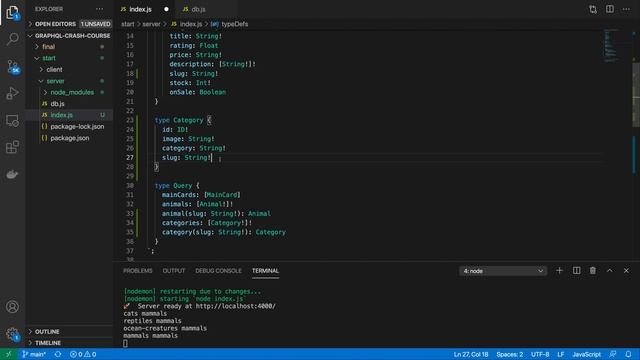The image size is (640, 360).
Task: Open Run and Debug view
Action: [x=12, y=93]
